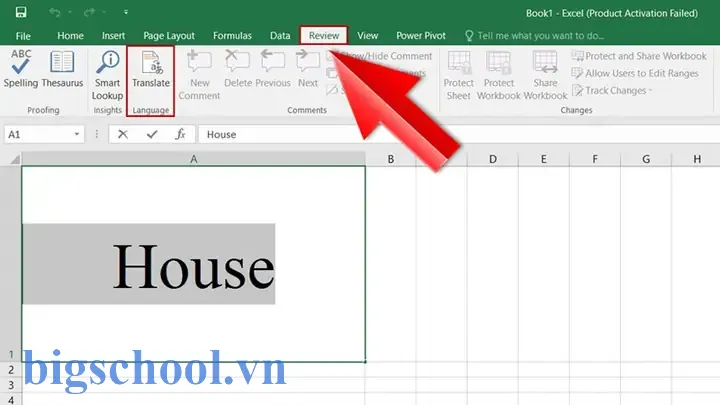Confirm entry with the checkmark button

pyautogui.click(x=152, y=135)
